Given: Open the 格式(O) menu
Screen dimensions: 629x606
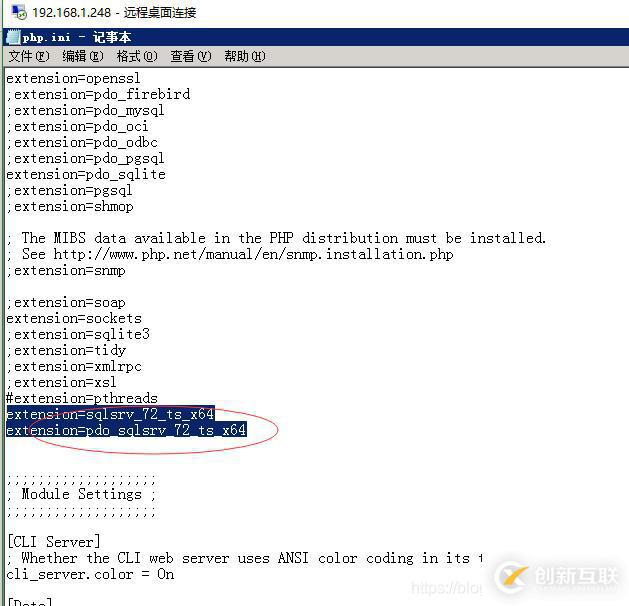Looking at the screenshot, I should pyautogui.click(x=137, y=57).
